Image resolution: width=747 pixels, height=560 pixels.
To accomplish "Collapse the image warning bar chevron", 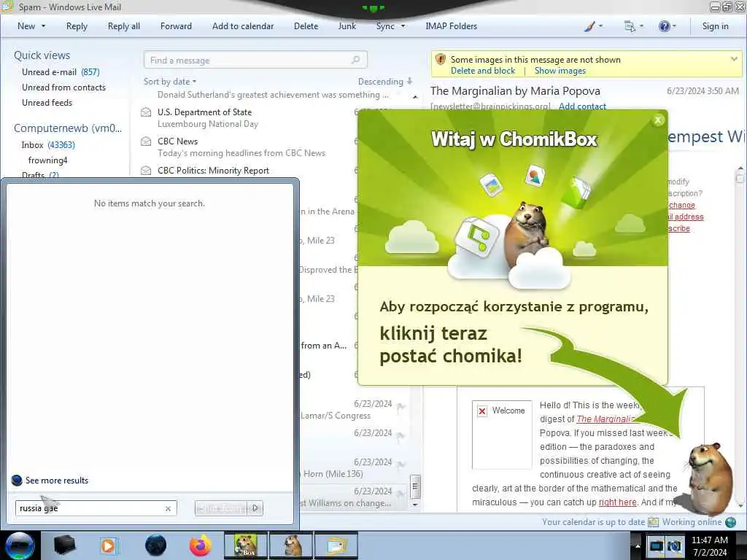I will click(734, 59).
